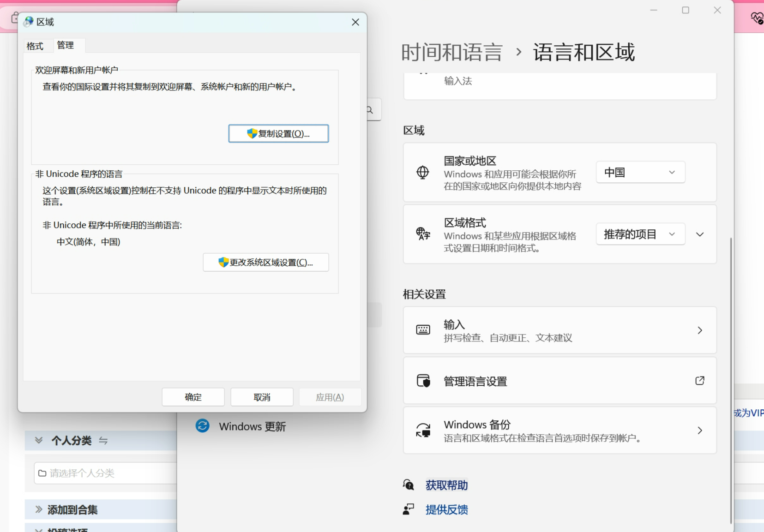Confirm with the 确定 button

tap(193, 397)
